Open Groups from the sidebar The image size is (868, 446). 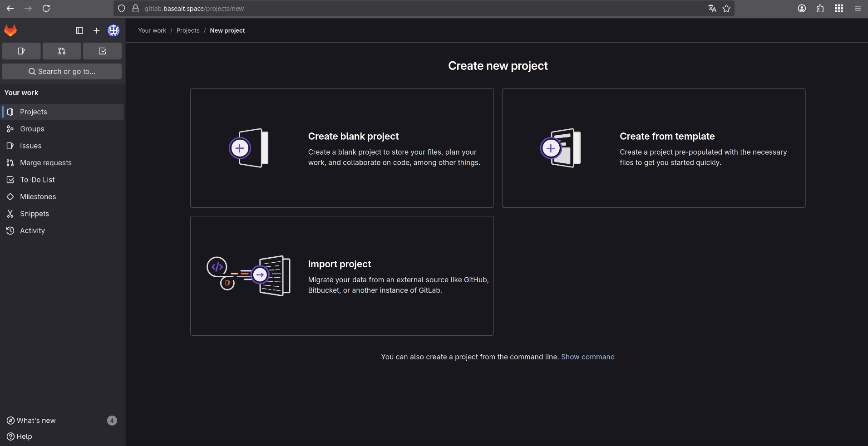coord(63,129)
